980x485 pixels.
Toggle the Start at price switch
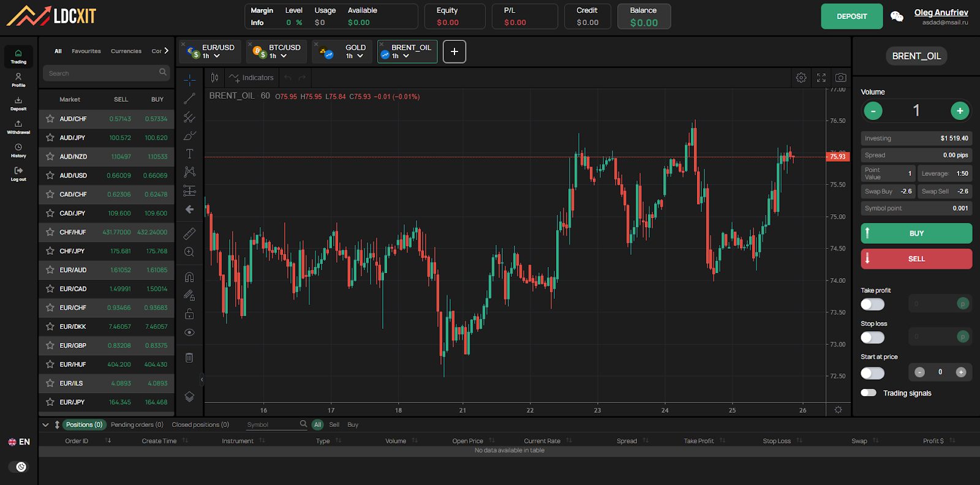pos(872,373)
